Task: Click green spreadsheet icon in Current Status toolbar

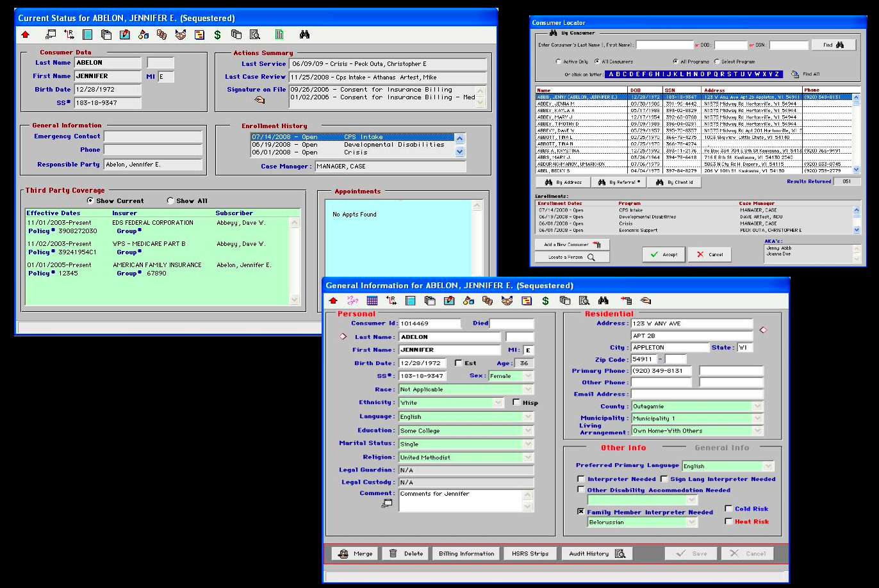Action: (279, 35)
